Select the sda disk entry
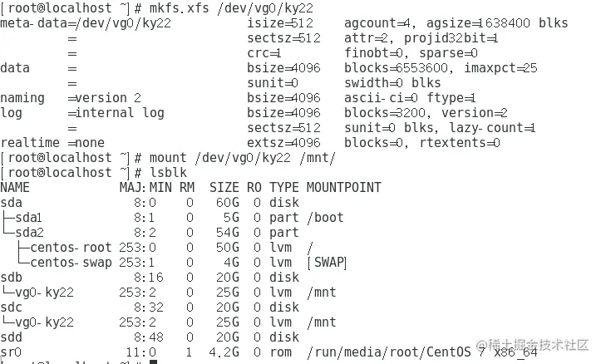The height and width of the screenshot is (364, 601). pyautogui.click(x=12, y=202)
